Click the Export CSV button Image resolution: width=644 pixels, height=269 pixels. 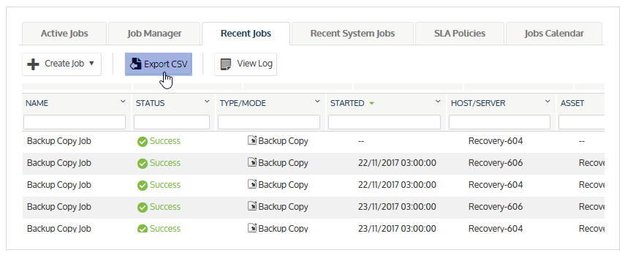pos(159,64)
